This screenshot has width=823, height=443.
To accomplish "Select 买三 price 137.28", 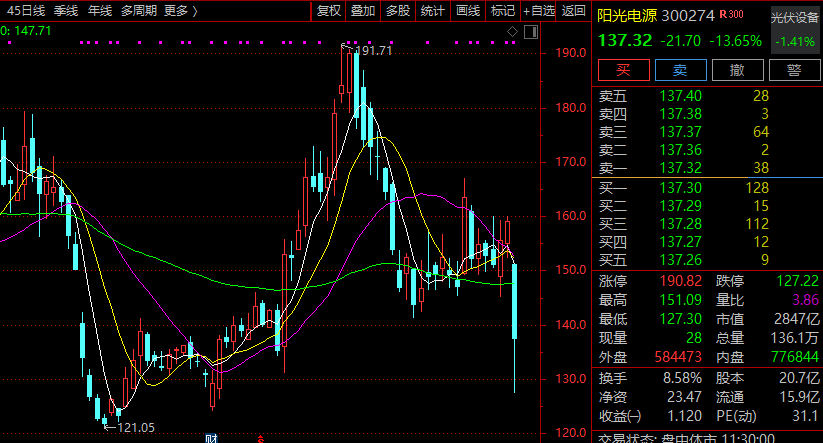I will (x=680, y=224).
